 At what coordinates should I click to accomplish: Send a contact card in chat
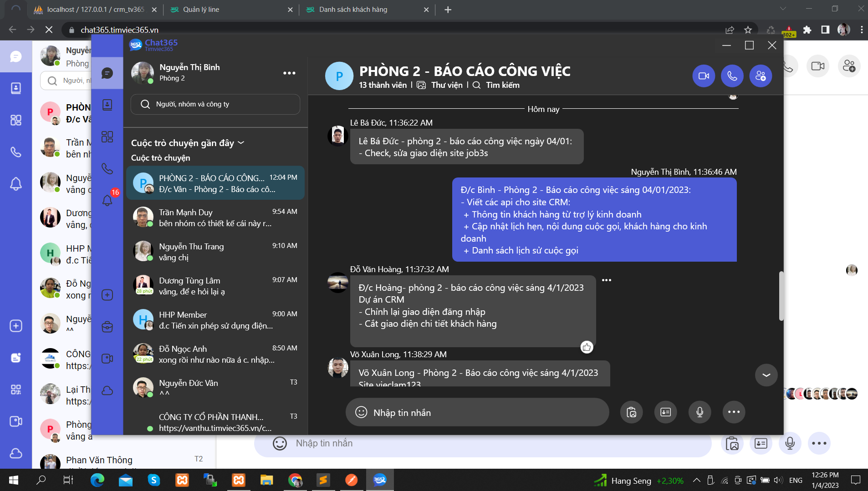(x=665, y=412)
